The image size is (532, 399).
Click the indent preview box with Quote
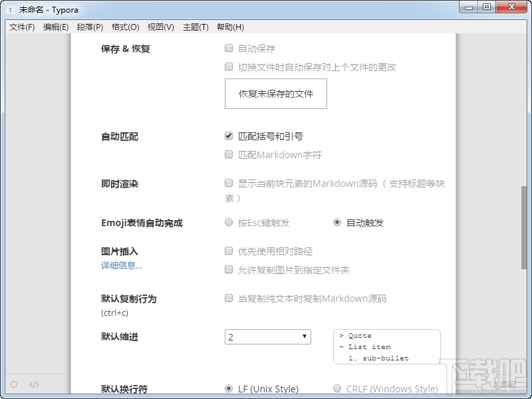point(387,346)
